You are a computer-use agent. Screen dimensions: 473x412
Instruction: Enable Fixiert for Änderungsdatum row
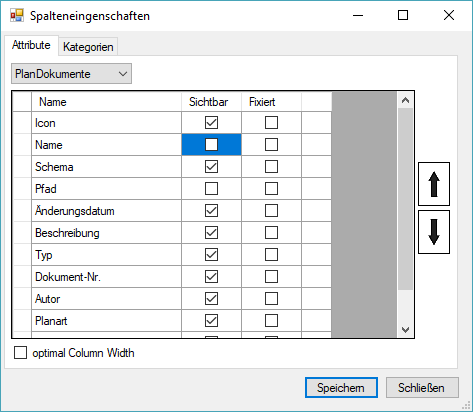click(x=271, y=211)
